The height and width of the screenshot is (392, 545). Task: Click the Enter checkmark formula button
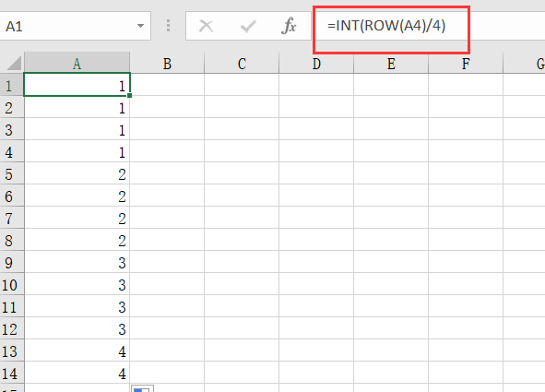[x=248, y=26]
